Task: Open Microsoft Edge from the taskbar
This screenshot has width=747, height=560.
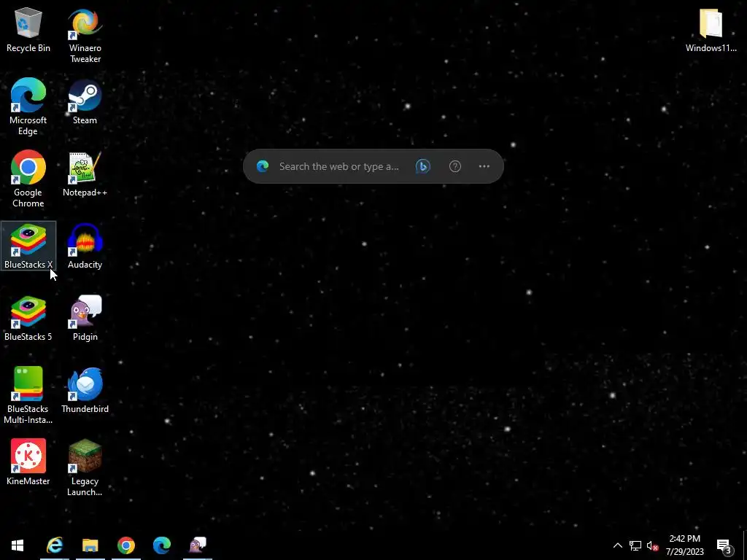Action: pyautogui.click(x=162, y=545)
